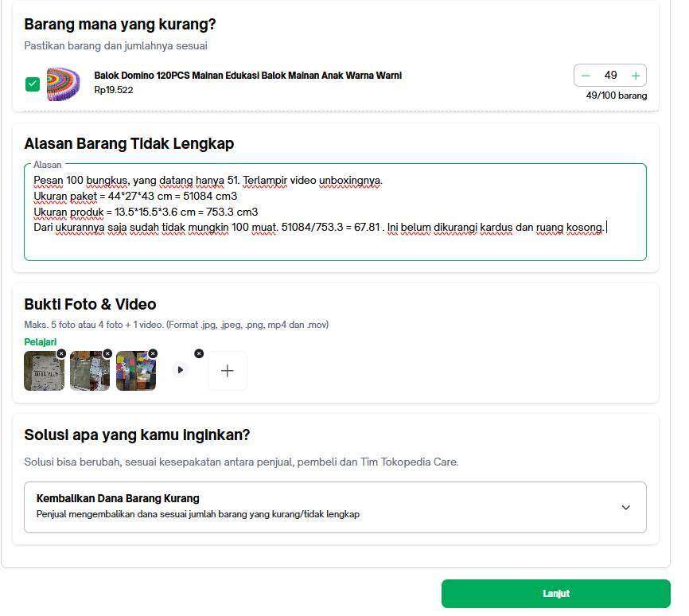Click the heading Barang mana yang kurang?
689x616 pixels.
click(120, 24)
